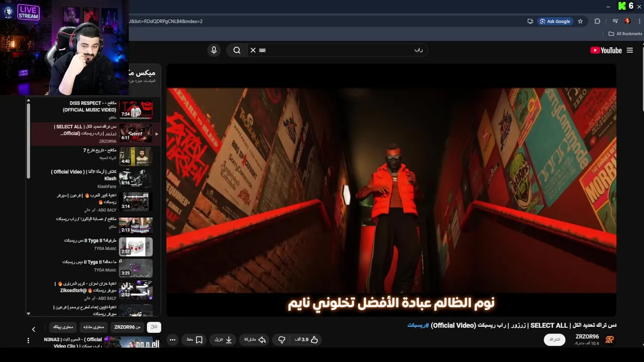Open the media controls icon in Chrome toolbar
Screen dimensions: 644x362
pos(615,21)
